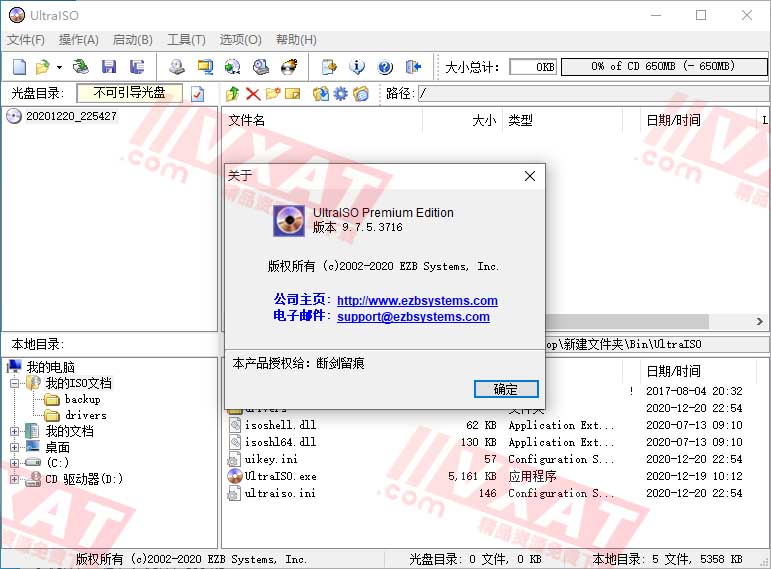This screenshot has height=569, width=771.
Task: Click the New Folder icon in image toolbar
Action: [x=273, y=93]
